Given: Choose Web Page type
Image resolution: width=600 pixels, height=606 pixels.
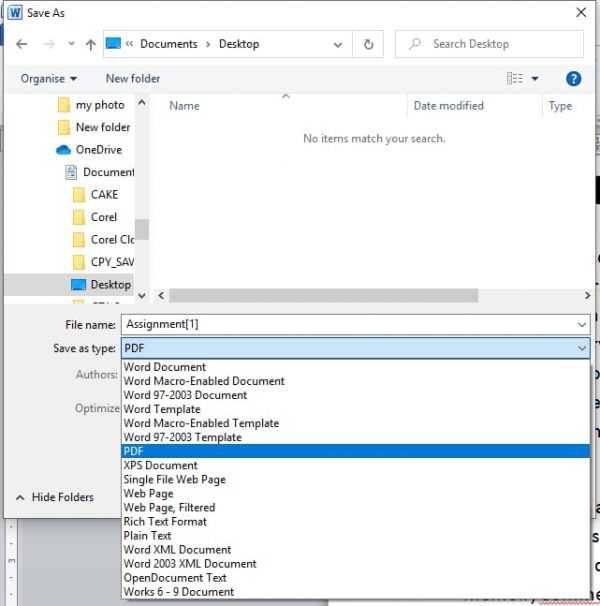Looking at the screenshot, I should click(x=356, y=494).
